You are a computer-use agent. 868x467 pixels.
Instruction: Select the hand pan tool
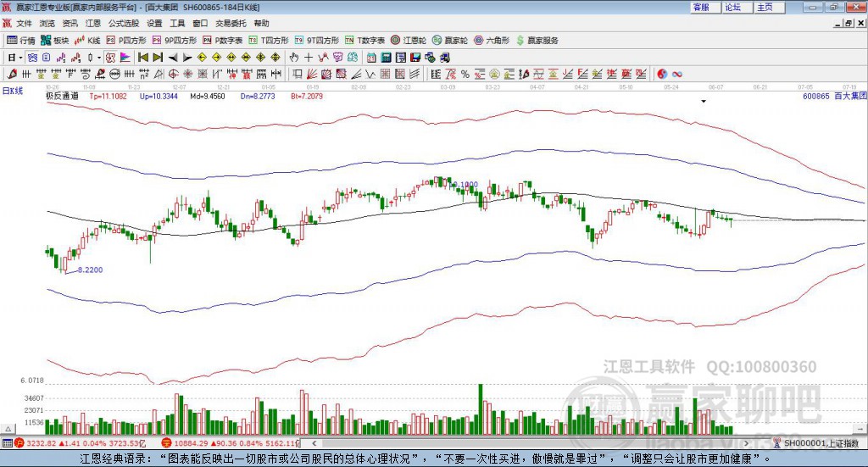(294, 58)
